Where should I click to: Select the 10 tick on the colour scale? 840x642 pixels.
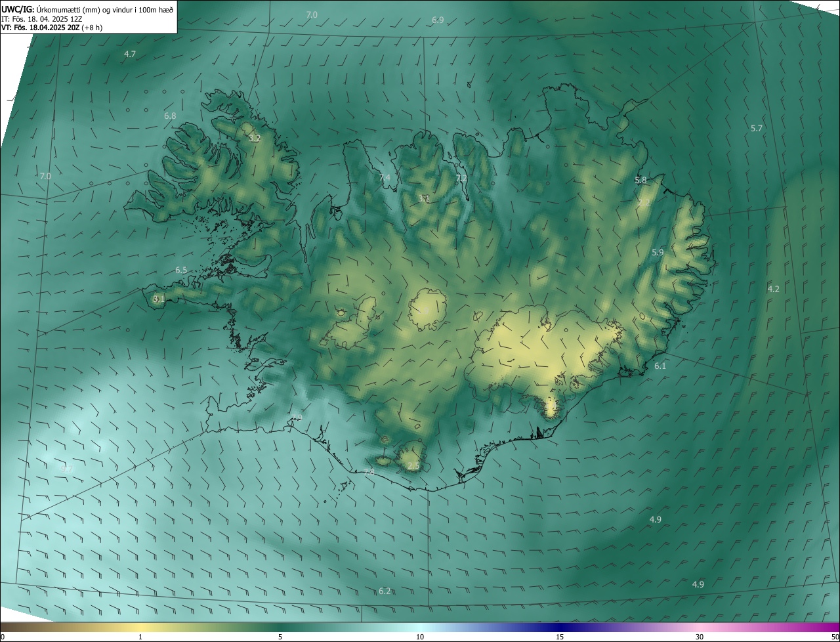[x=420, y=637]
